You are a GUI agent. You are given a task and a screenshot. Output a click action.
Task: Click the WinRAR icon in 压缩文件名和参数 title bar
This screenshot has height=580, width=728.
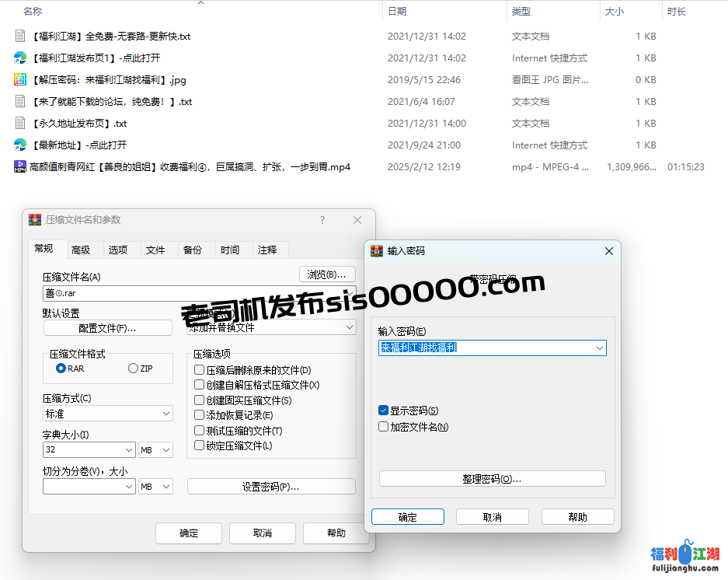(35, 220)
